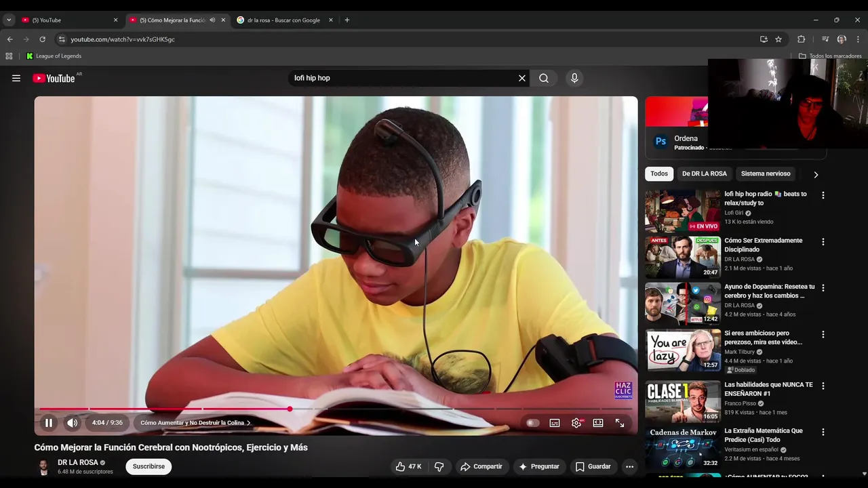868x488 pixels.
Task: Toggle the autoplay switch in the player
Action: pyautogui.click(x=533, y=423)
